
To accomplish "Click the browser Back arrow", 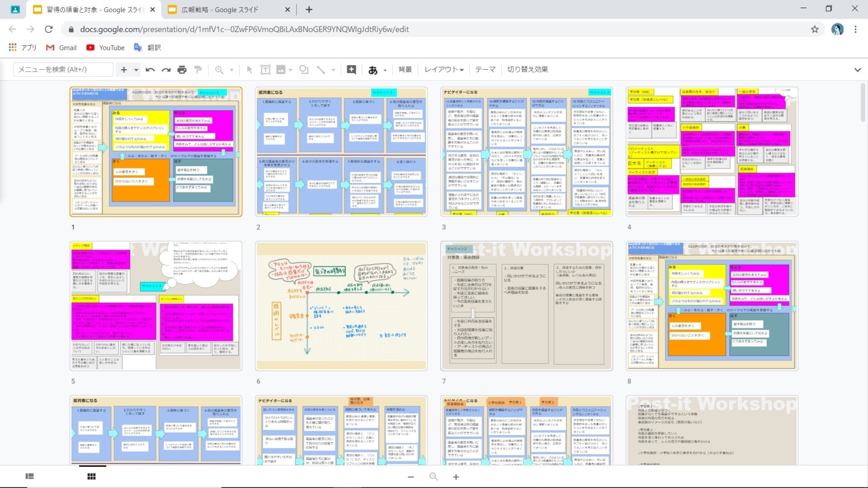I will point(13,29).
